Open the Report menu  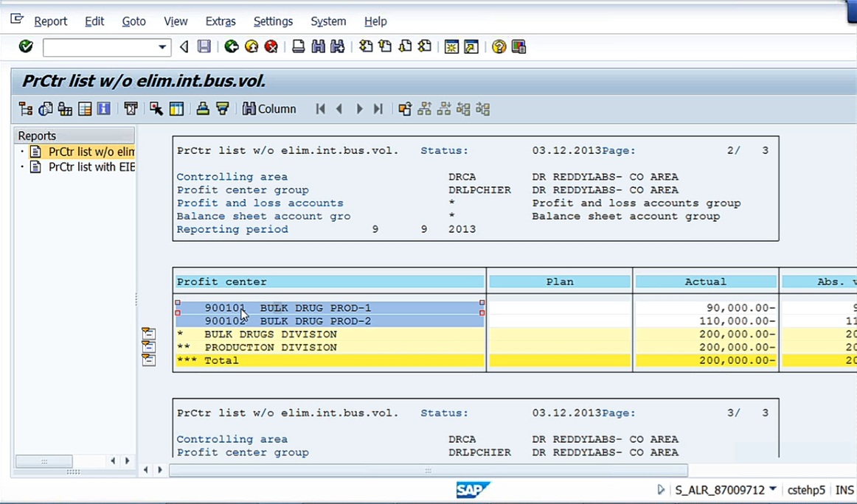[x=50, y=21]
